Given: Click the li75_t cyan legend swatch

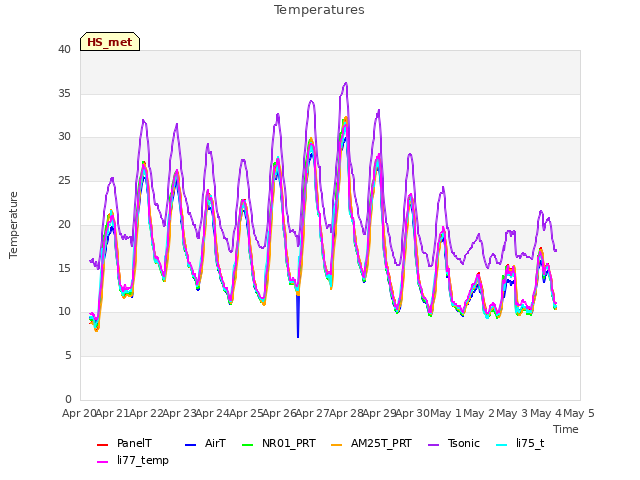Looking at the screenshot, I should (x=502, y=445).
